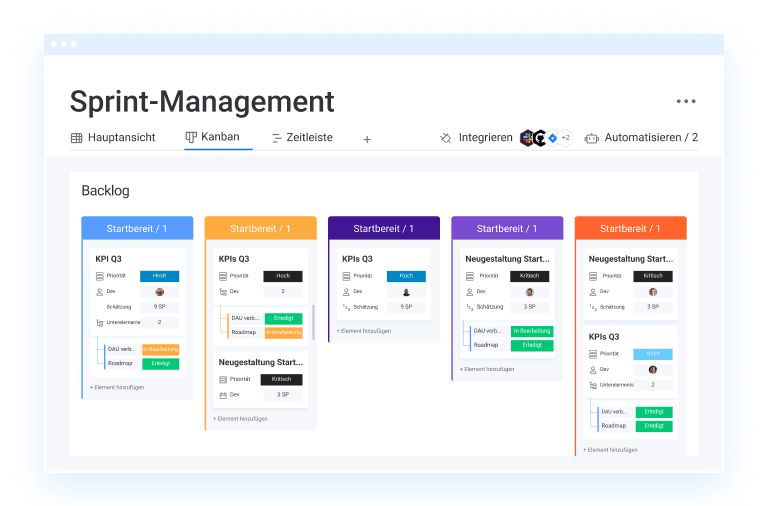Click the plug icon beside Integrieren
Viewport: 766px width, 506px height.
(x=446, y=138)
